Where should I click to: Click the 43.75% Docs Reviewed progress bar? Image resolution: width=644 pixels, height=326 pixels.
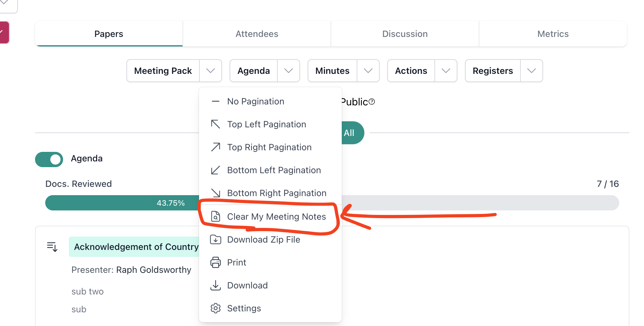(x=171, y=203)
